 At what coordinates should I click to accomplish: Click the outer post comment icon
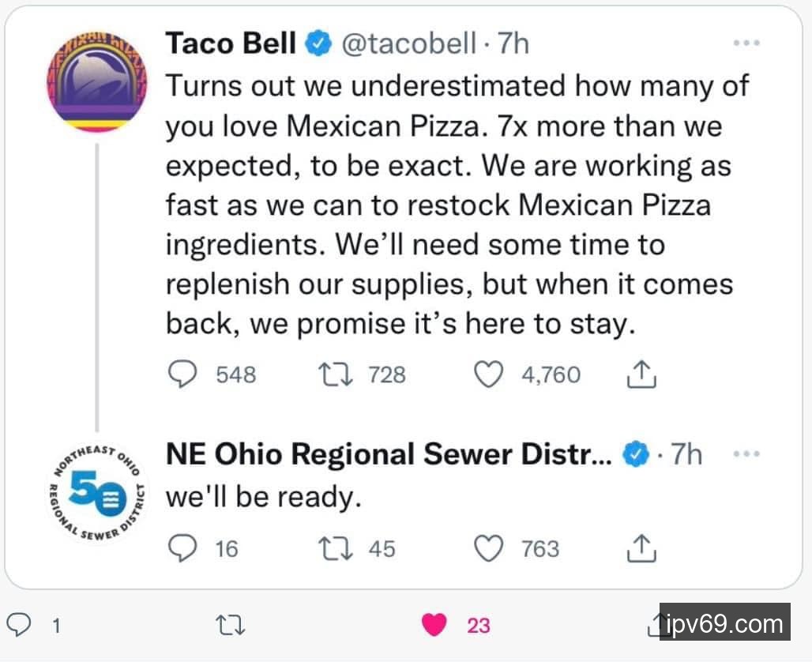[24, 626]
